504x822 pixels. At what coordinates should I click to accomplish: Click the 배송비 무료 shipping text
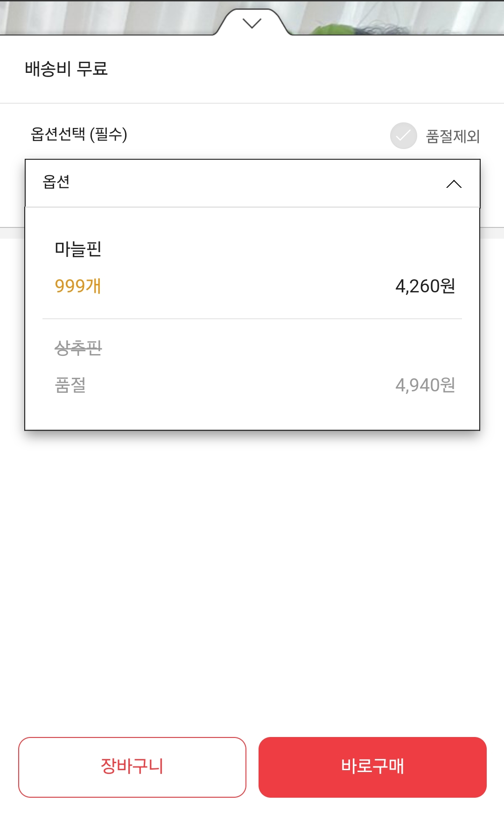(66, 69)
